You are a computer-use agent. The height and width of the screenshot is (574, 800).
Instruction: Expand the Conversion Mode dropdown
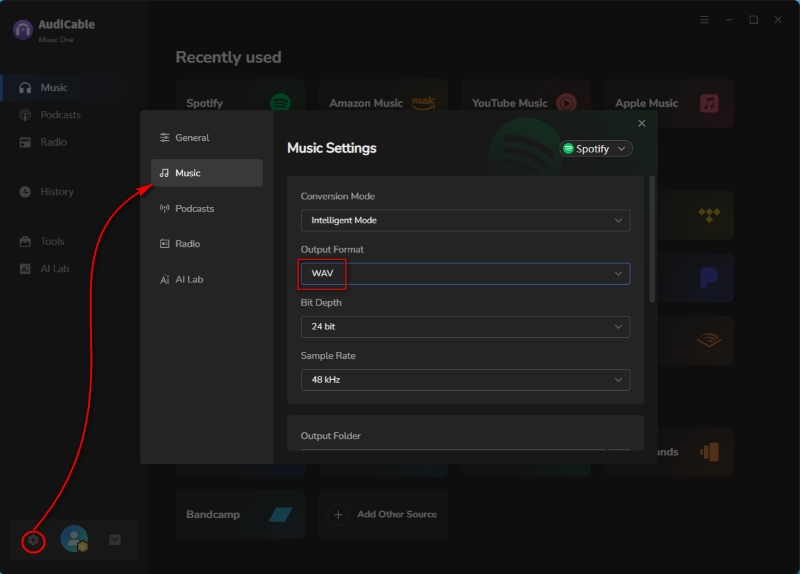tap(465, 220)
